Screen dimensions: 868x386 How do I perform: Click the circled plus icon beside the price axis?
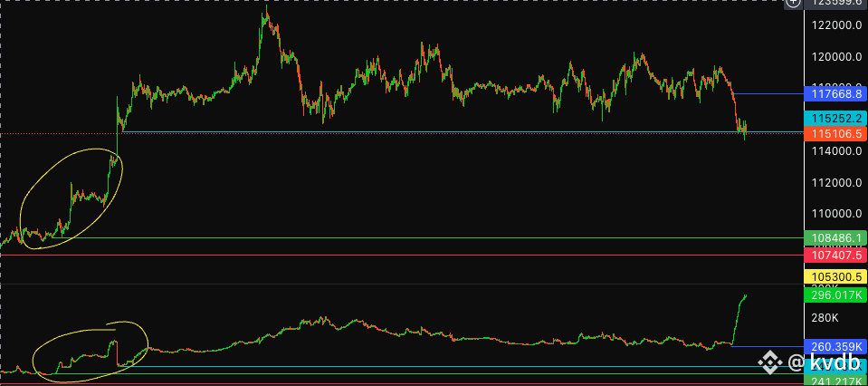pos(794,3)
